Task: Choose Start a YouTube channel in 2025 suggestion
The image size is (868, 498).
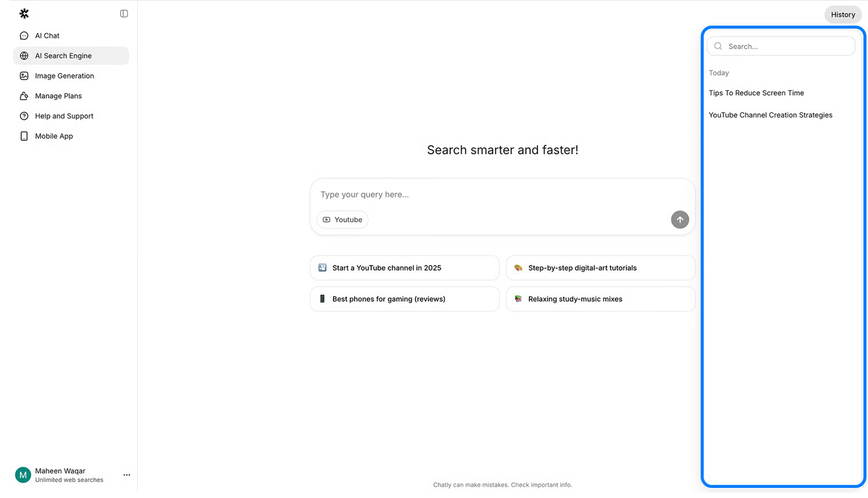Action: pos(405,268)
